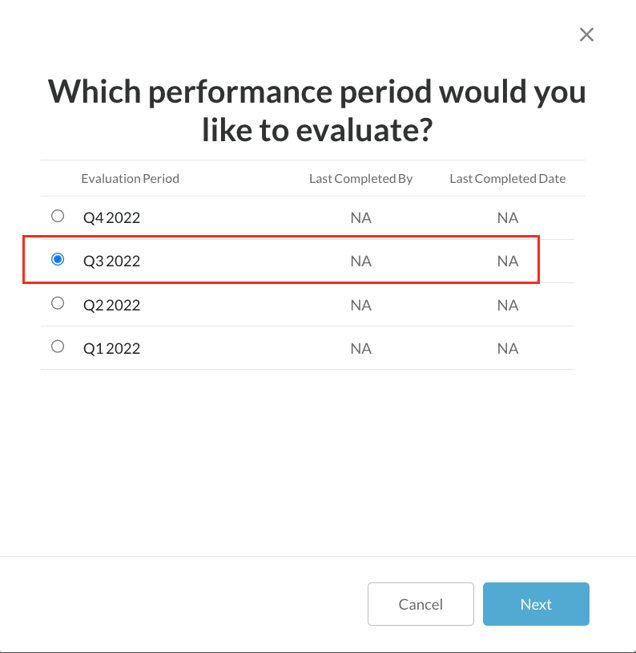Click Q3 2022 Last Completed Date value
Image resolution: width=636 pixels, height=653 pixels.
click(x=508, y=261)
